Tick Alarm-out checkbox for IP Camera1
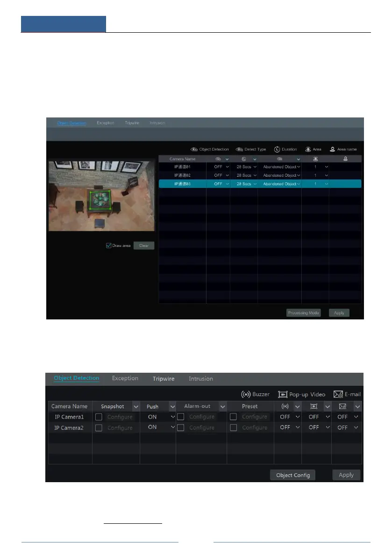 pos(180,417)
